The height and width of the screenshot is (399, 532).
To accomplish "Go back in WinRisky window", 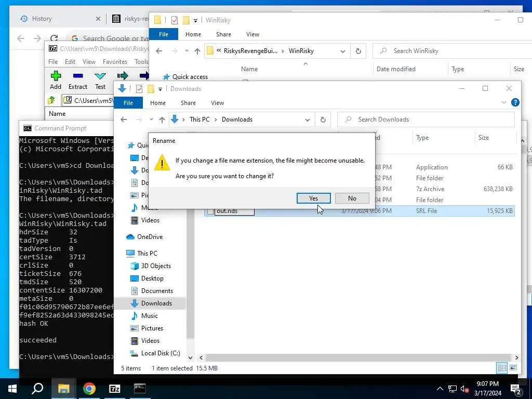I will (159, 51).
